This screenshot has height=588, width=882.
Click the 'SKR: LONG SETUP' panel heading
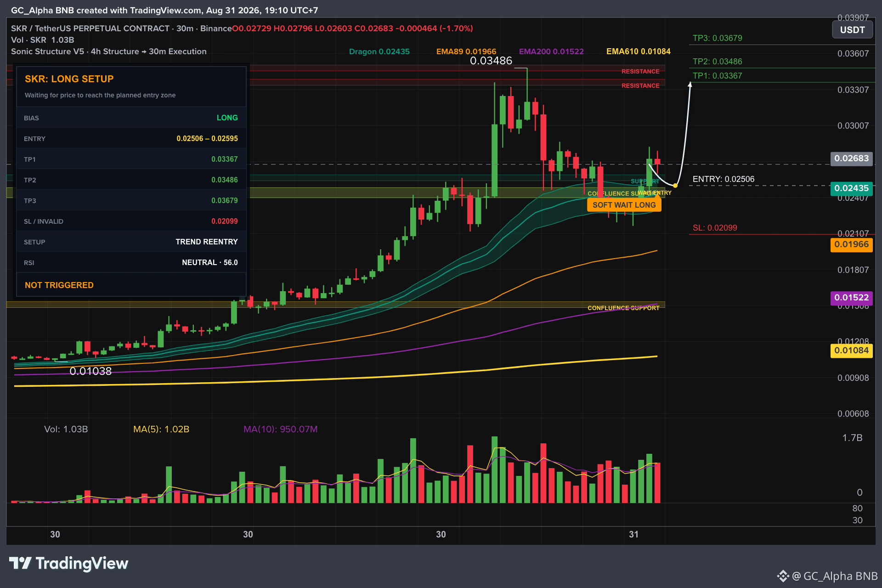[x=69, y=79]
